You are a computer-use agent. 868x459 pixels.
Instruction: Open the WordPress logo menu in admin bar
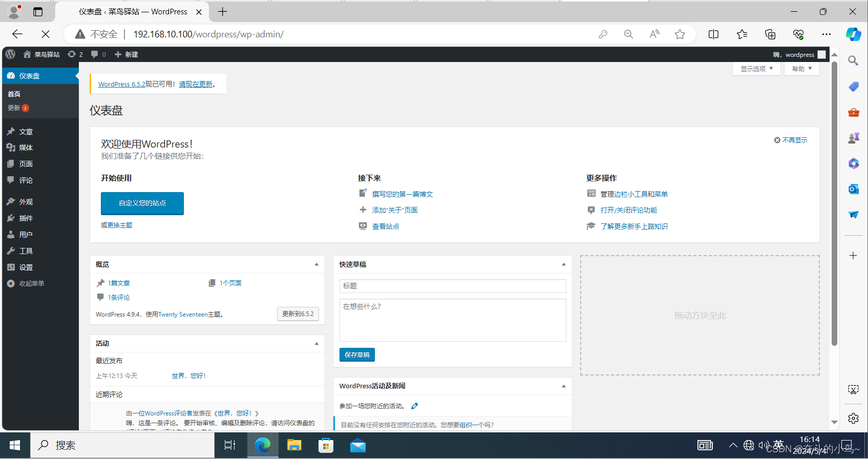click(10, 54)
